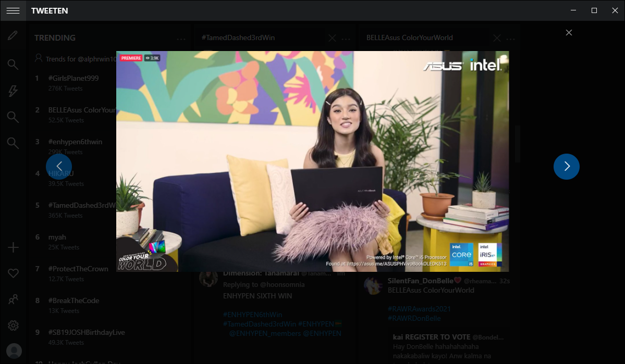Select the #GirlsPlanet999 trending topic
Screen dimensions: 625x364
pyautogui.click(x=73, y=78)
